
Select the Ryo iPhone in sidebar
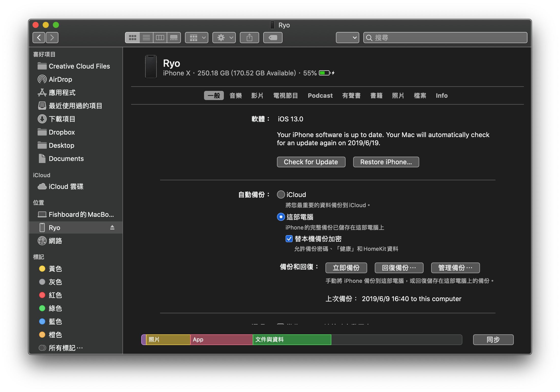coord(76,228)
